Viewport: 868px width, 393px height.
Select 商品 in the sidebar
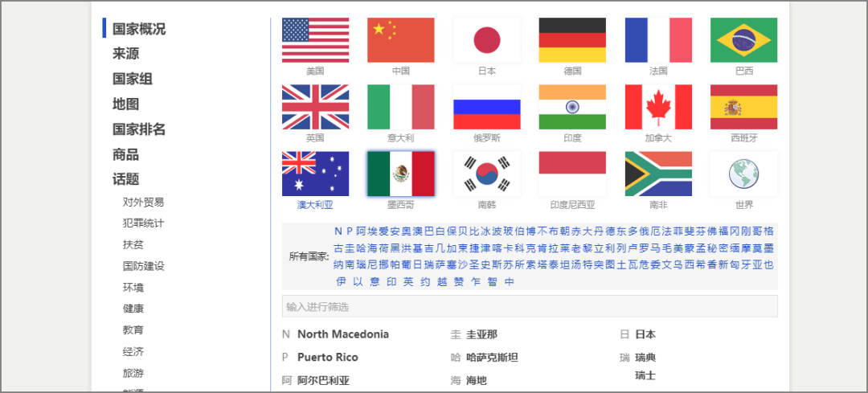coord(125,154)
